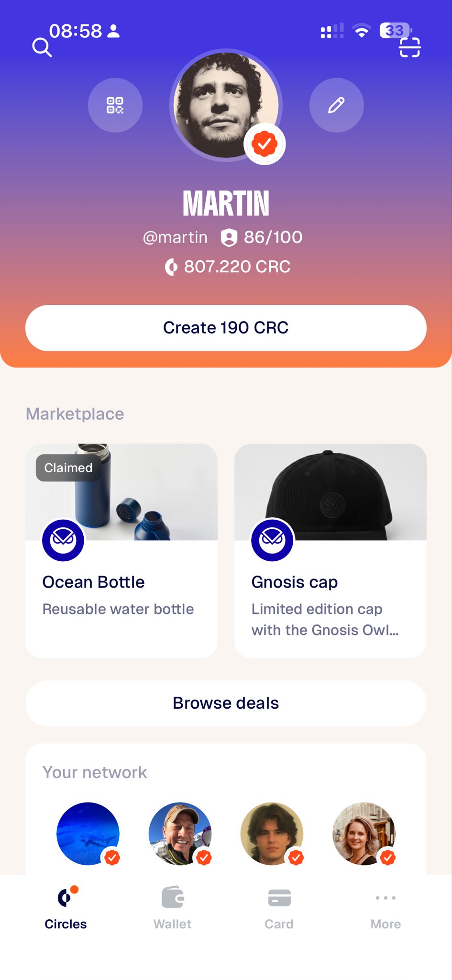Tap the orange verified badge on avatar
Viewport: 452px width, 980px height.
[x=265, y=144]
